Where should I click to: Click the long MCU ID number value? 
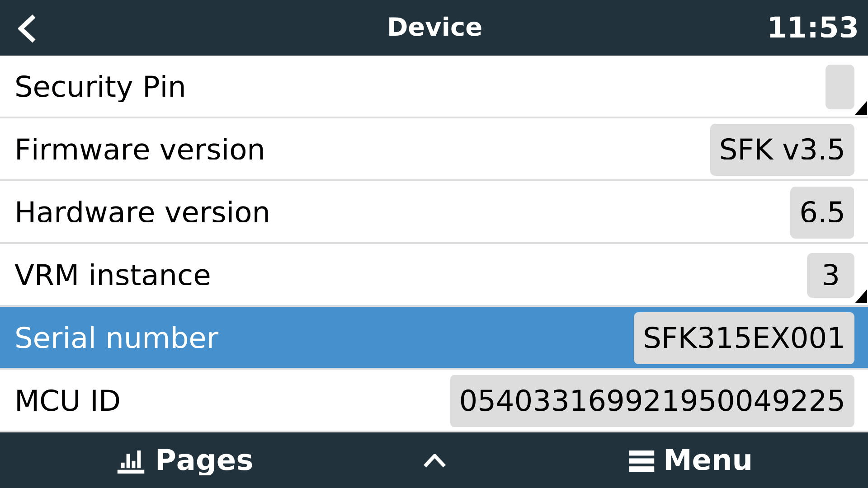[x=652, y=401]
